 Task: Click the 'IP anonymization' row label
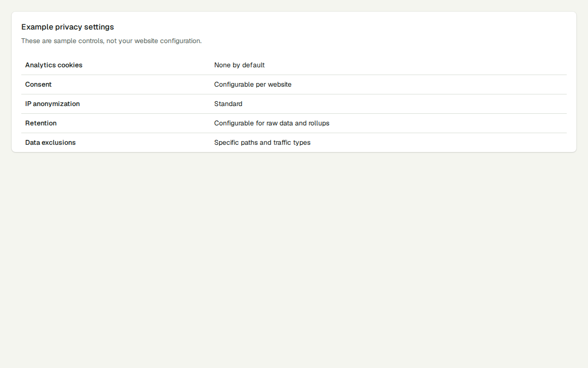(x=52, y=104)
